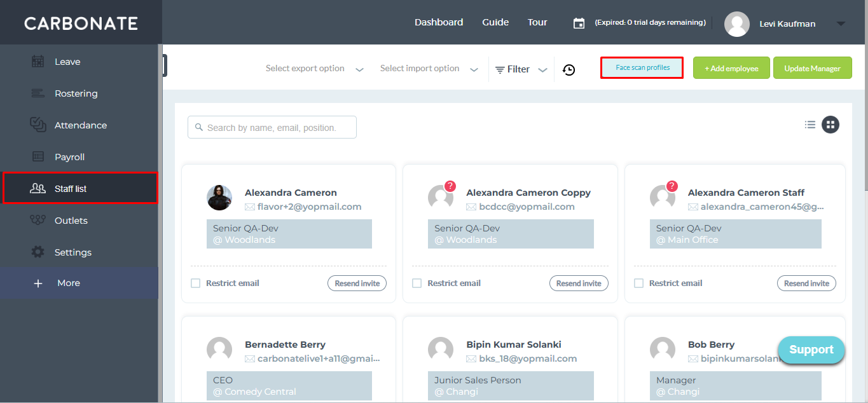868x403 pixels.
Task: Tick Restrict email for Alexandra Cameron Staff
Action: (x=639, y=283)
